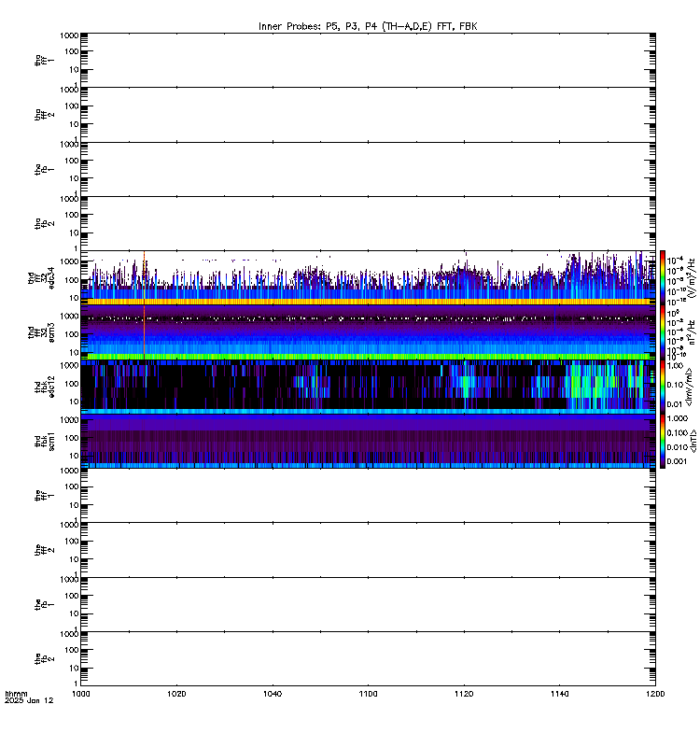Click the '2025 Jan 12' date label
This screenshot has width=700, height=747.
pos(29,701)
